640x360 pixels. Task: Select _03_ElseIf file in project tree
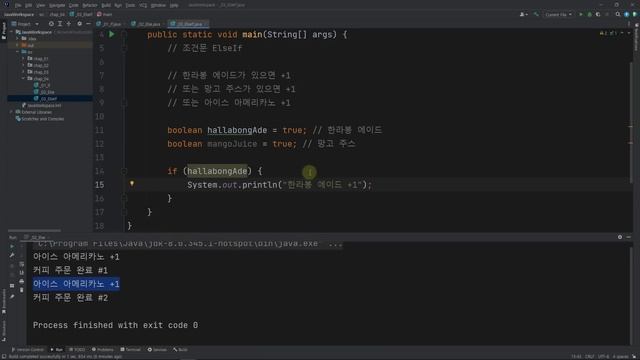click(x=49, y=98)
